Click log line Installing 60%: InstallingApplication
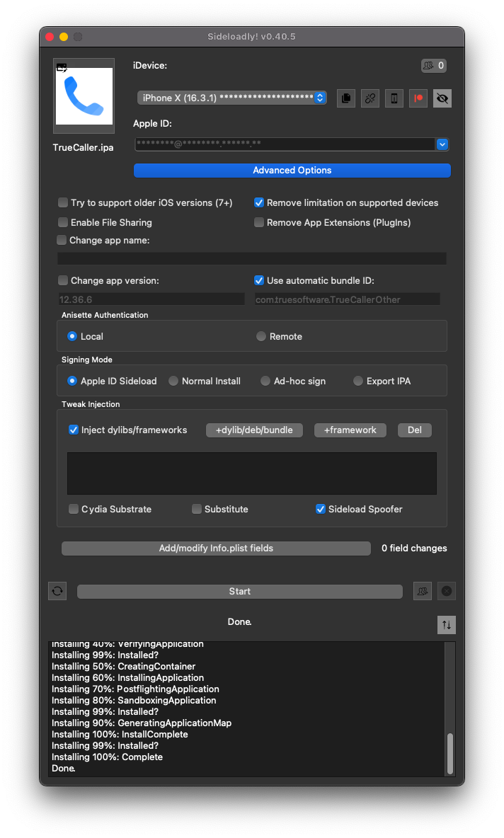 [x=127, y=677]
